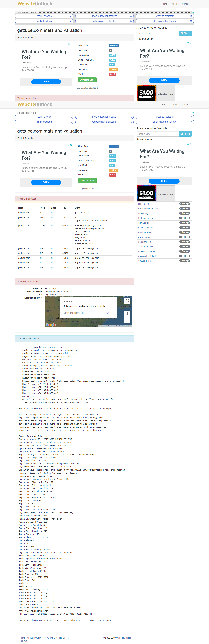209x644 pixels.
Task: Open the 'Do you own this website?' link
Action: (x=74, y=313)
